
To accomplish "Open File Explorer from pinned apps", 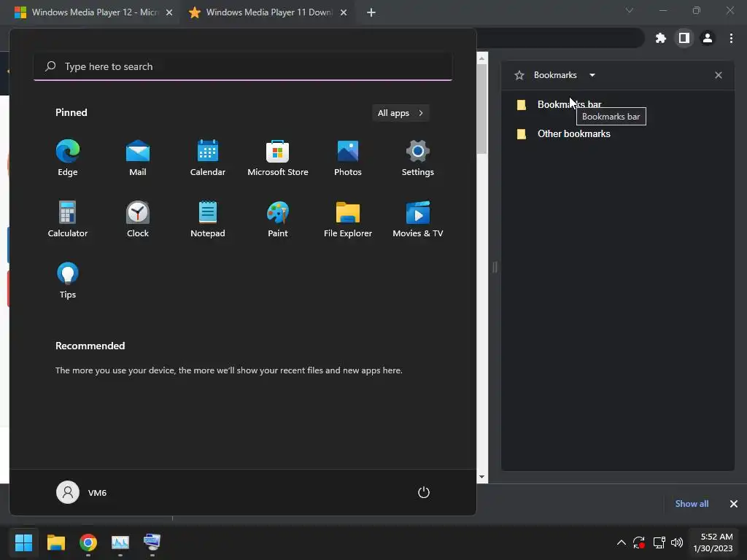I will coord(348,219).
